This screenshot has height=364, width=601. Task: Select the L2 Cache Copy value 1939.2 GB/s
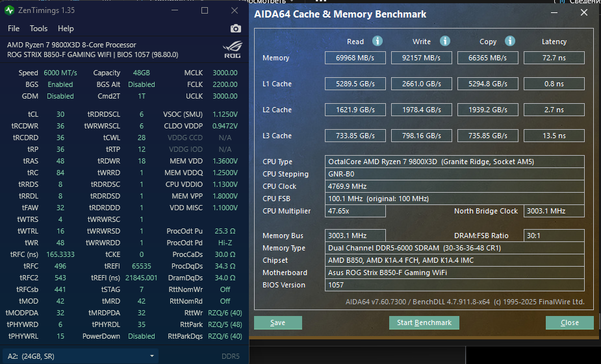(x=488, y=110)
